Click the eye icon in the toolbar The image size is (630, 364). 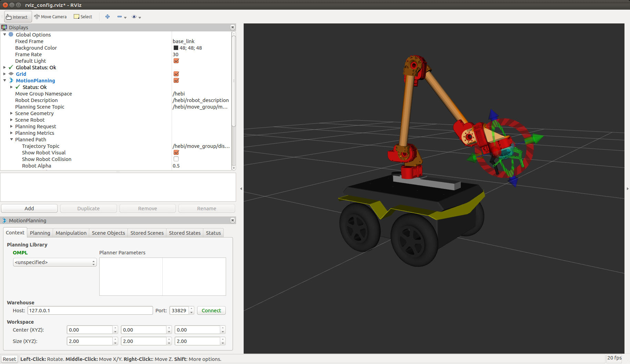134,17
